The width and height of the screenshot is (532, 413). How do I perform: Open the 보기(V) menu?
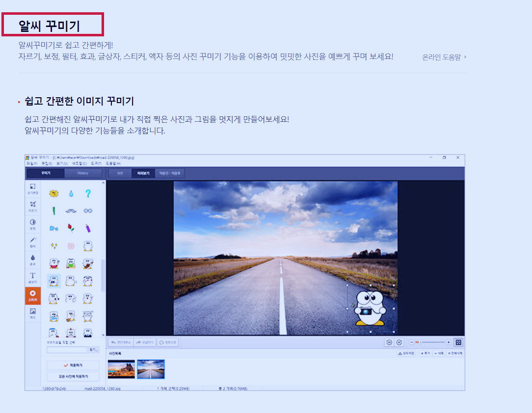[62, 164]
